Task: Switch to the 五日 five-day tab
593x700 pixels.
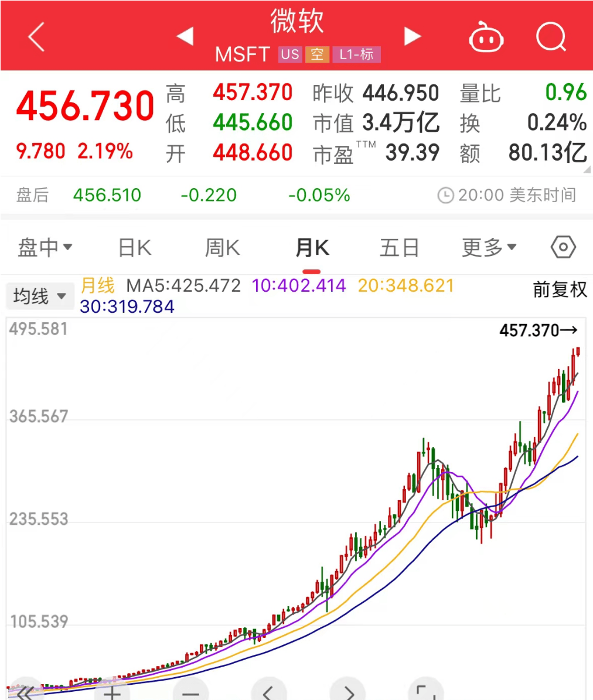Action: [x=399, y=247]
